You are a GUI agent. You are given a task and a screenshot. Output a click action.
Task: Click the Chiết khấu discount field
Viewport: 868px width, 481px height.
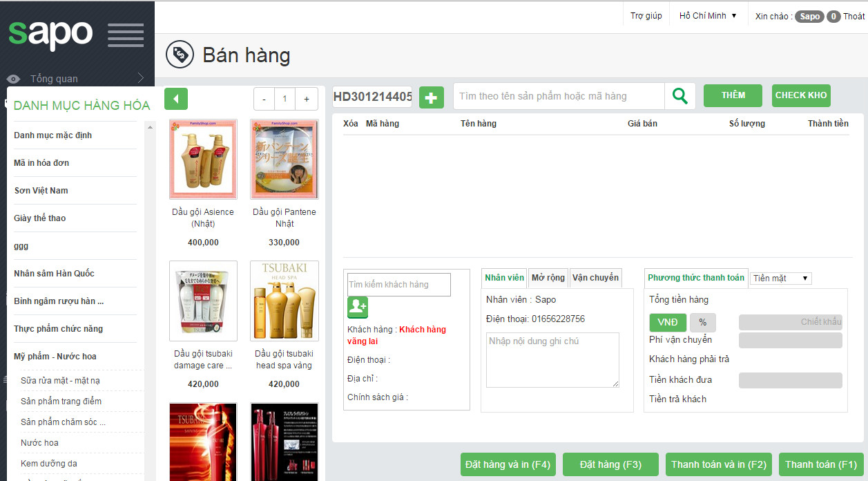point(791,322)
